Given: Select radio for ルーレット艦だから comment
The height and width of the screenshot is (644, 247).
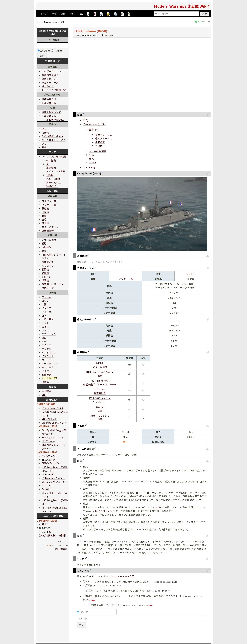Looking at the screenshot, I should (90, 591).
